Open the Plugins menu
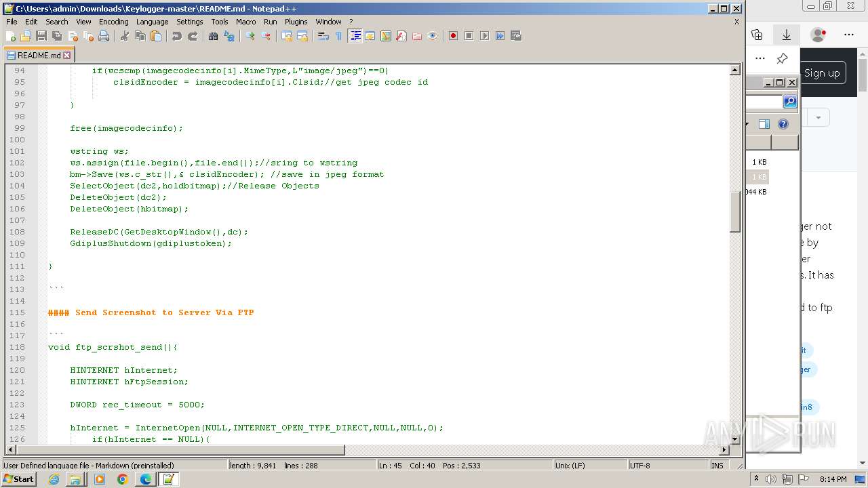The height and width of the screenshot is (488, 868). 296,22
